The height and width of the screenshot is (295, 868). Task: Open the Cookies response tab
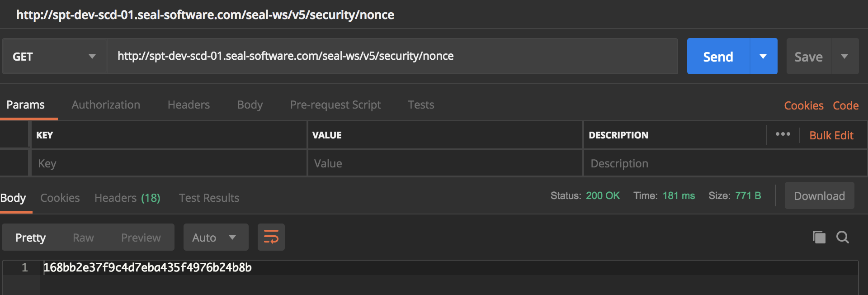point(60,198)
